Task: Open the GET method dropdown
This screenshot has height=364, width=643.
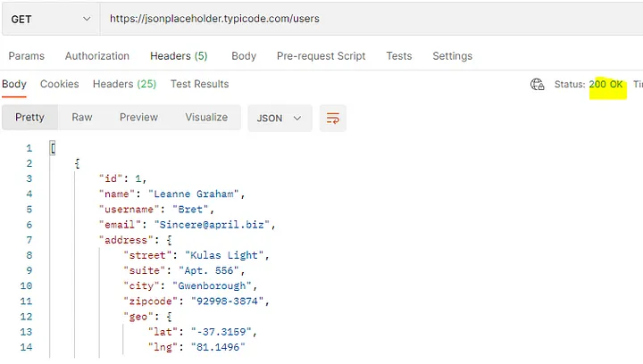Action: tap(51, 19)
